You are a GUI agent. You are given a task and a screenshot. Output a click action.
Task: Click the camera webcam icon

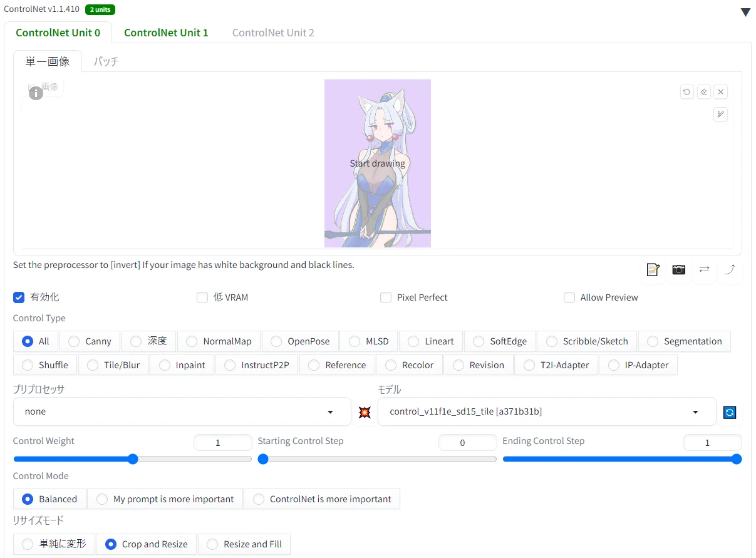pos(679,270)
